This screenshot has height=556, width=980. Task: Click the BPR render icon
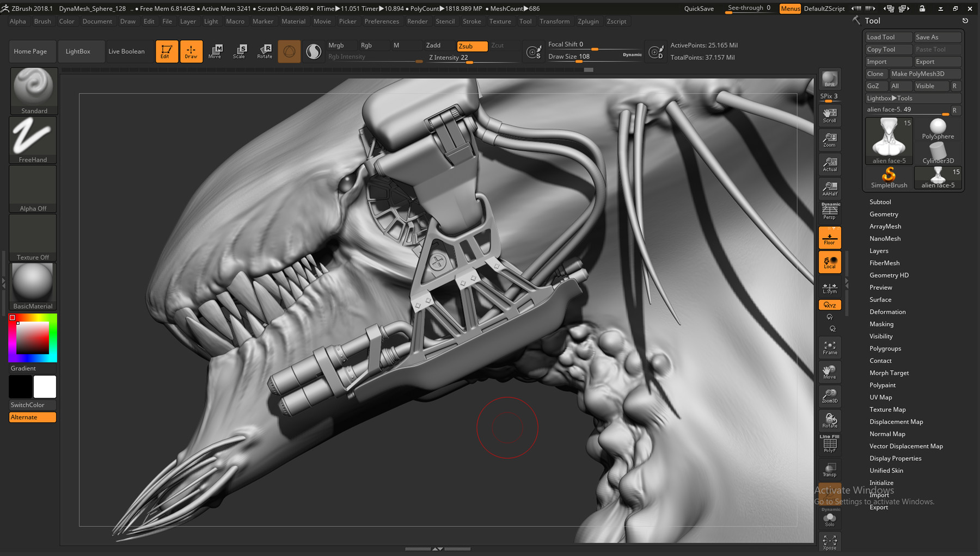pyautogui.click(x=829, y=78)
